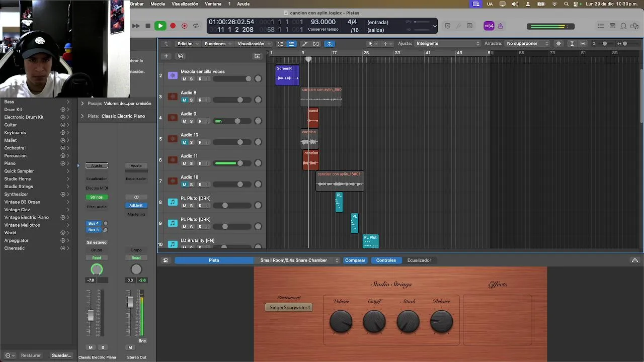Image resolution: width=644 pixels, height=362 pixels.
Task: Click the Add Track plus button
Action: click(x=166, y=56)
